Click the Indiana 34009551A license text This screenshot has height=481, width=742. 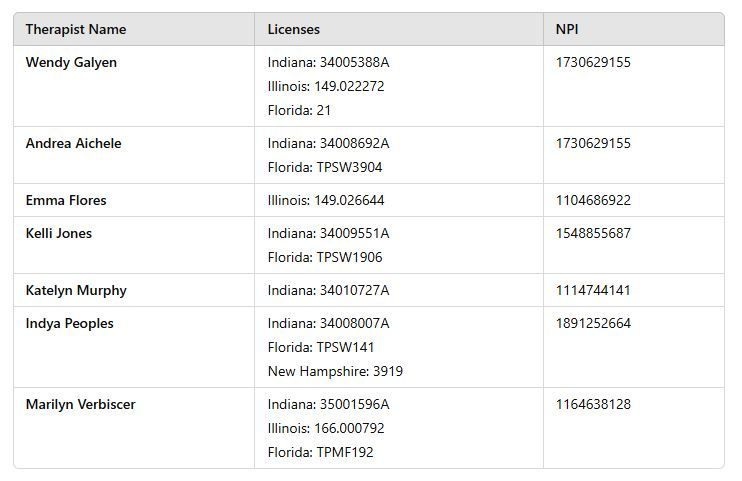point(328,233)
